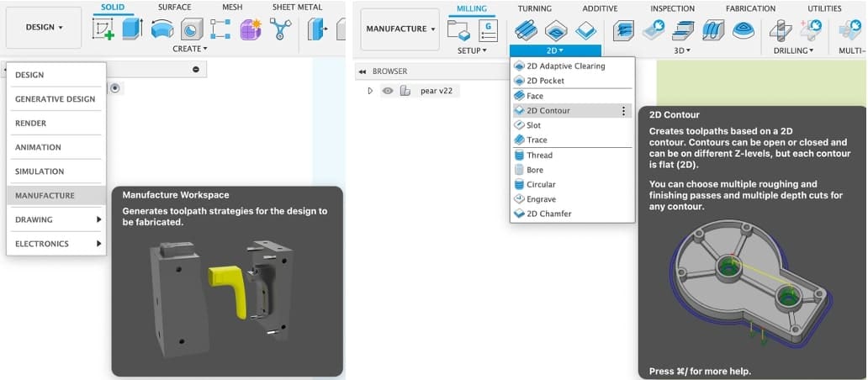
Task: Click the 3D Scallop dome icon
Action: click(x=744, y=30)
